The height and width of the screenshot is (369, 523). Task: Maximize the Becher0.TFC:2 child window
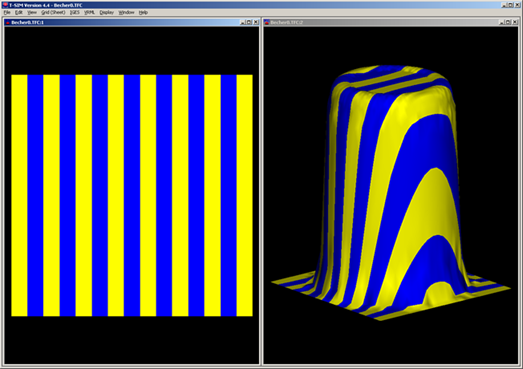508,22
